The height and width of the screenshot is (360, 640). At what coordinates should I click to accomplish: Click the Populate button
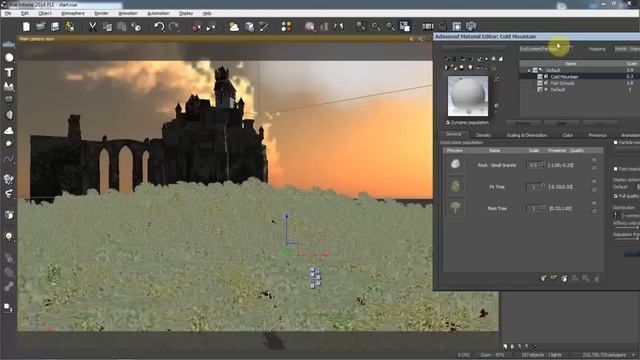pos(523,123)
